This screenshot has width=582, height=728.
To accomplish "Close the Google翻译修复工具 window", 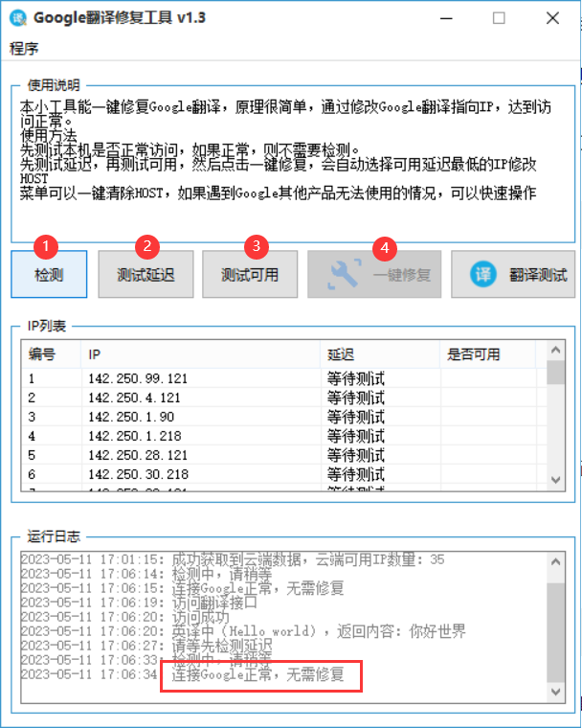I will (x=552, y=18).
